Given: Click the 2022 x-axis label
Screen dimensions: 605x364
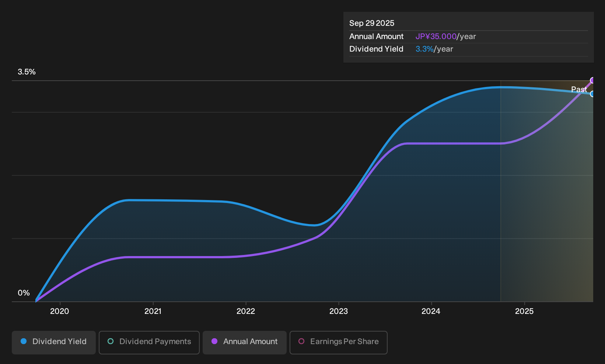Looking at the screenshot, I should pyautogui.click(x=246, y=311).
